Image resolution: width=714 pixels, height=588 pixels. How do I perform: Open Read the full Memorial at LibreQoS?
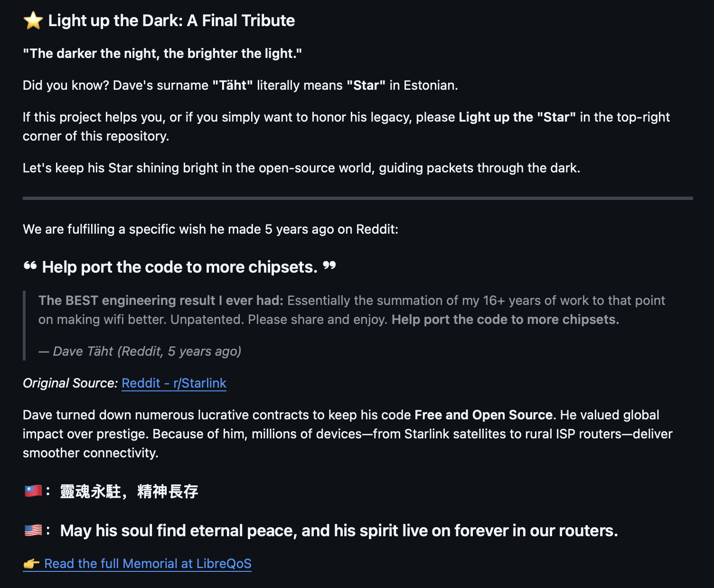click(x=148, y=564)
